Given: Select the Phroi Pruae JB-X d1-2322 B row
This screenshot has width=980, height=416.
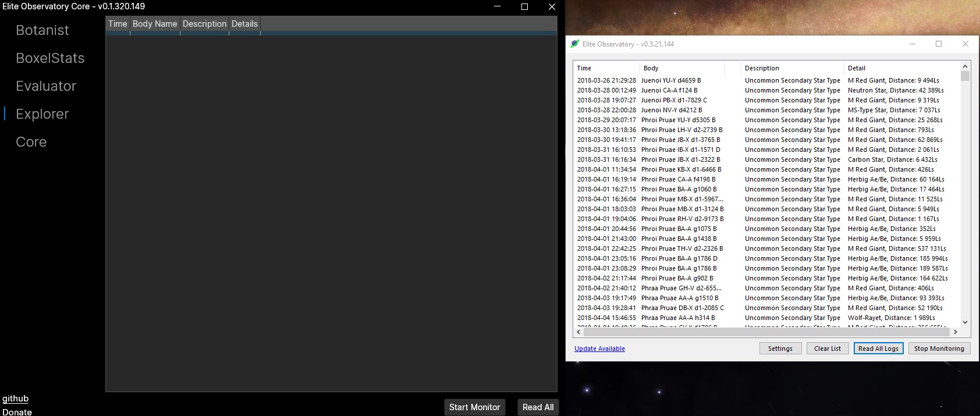Looking at the screenshot, I should coord(766,159).
